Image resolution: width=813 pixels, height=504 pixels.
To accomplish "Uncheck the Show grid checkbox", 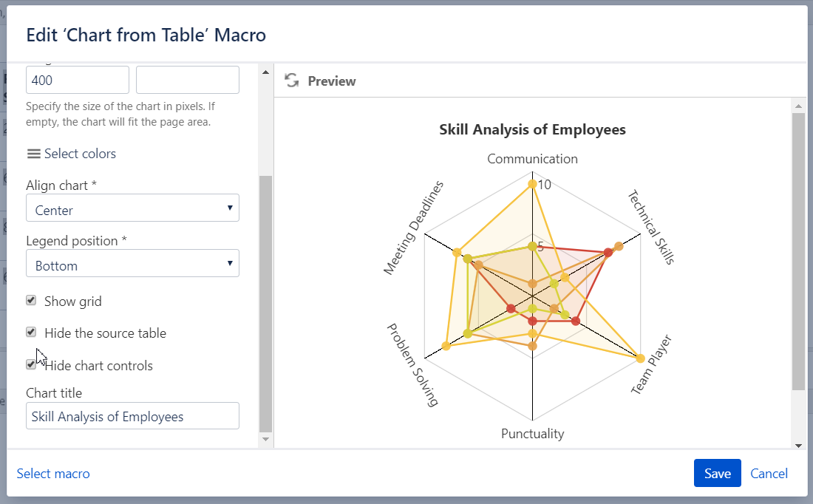I will coord(31,300).
